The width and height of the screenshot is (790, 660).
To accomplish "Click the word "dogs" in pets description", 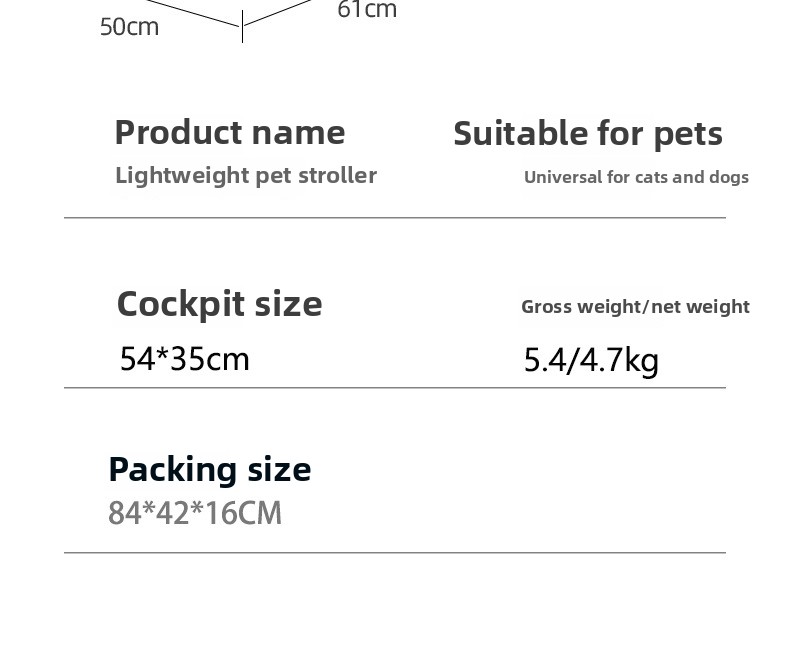I will pyautogui.click(x=729, y=177).
